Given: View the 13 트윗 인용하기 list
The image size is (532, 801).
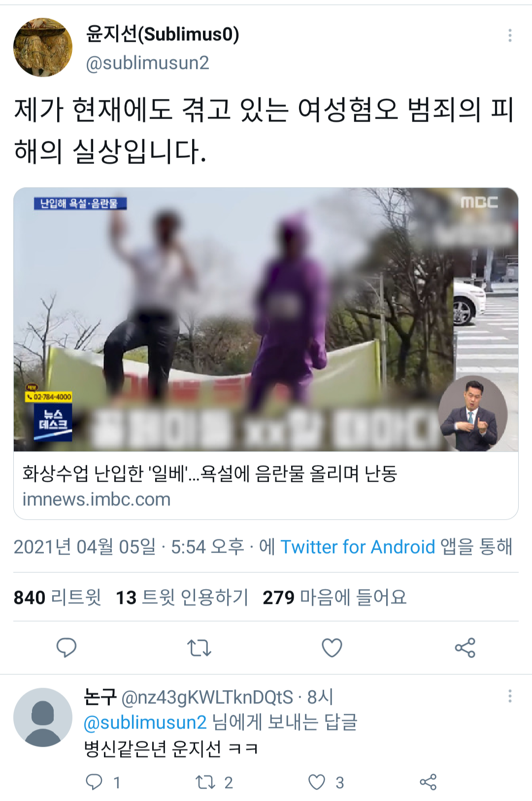Looking at the screenshot, I should (182, 597).
